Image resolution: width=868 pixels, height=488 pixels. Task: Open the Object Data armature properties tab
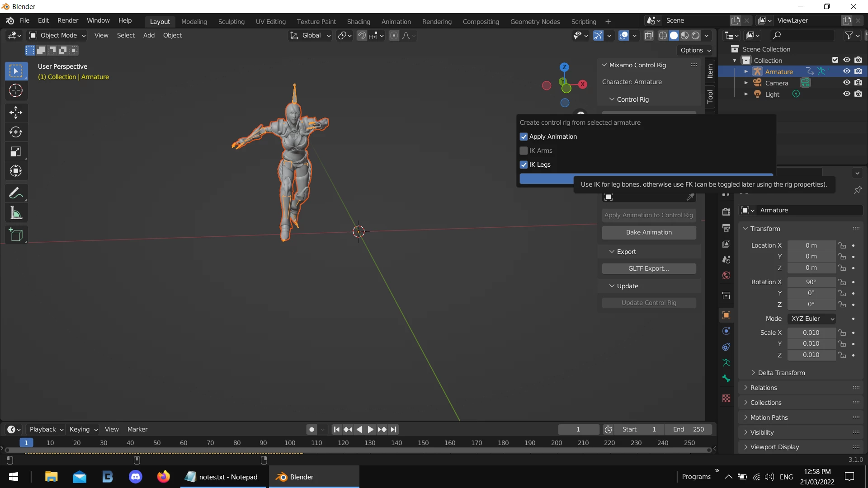tap(726, 363)
